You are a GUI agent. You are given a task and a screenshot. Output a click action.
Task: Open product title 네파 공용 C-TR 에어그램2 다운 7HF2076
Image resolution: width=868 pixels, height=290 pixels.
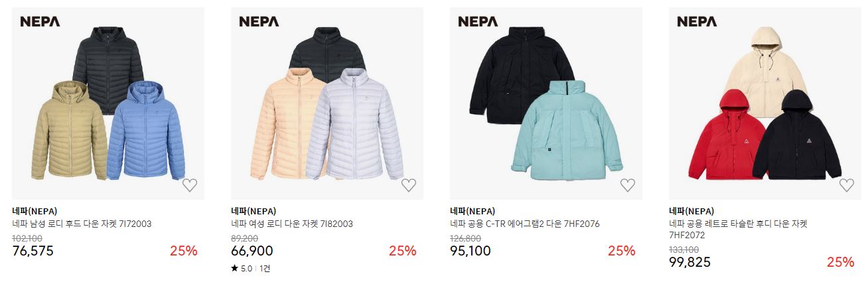[x=525, y=224]
